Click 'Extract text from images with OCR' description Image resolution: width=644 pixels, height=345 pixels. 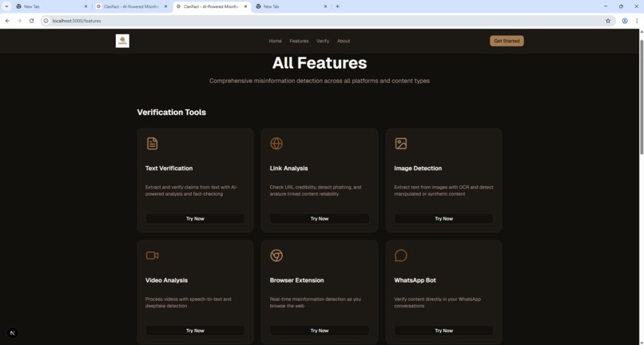(443, 191)
